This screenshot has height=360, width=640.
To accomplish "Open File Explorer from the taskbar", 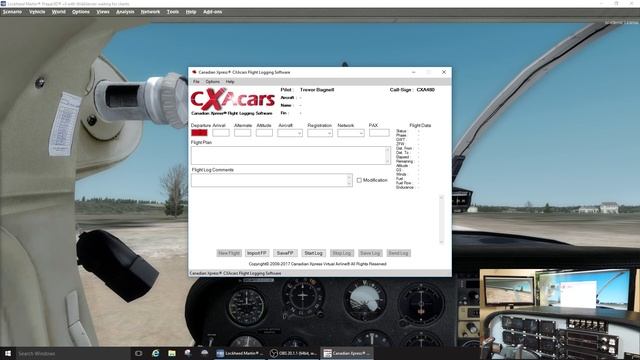I will coord(172,353).
